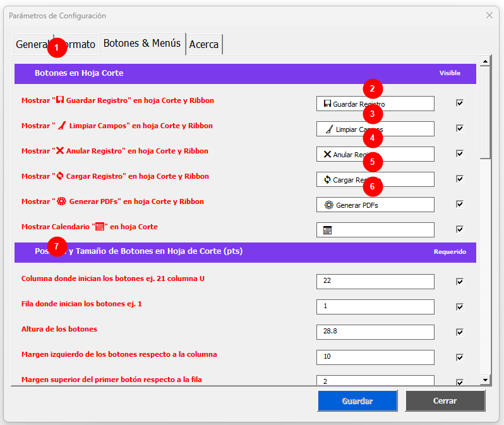This screenshot has width=504, height=425.
Task: Toggle required checkbox for Margen superior
Action: (460, 382)
